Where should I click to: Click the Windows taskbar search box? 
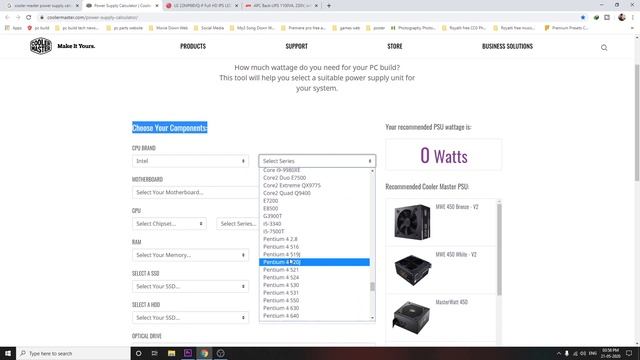[73, 353]
